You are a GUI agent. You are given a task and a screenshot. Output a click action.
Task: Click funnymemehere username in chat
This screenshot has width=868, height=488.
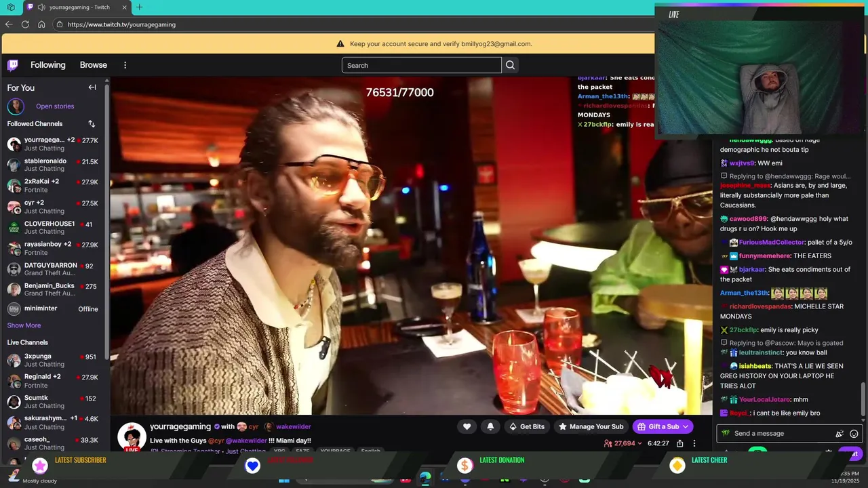click(764, 256)
